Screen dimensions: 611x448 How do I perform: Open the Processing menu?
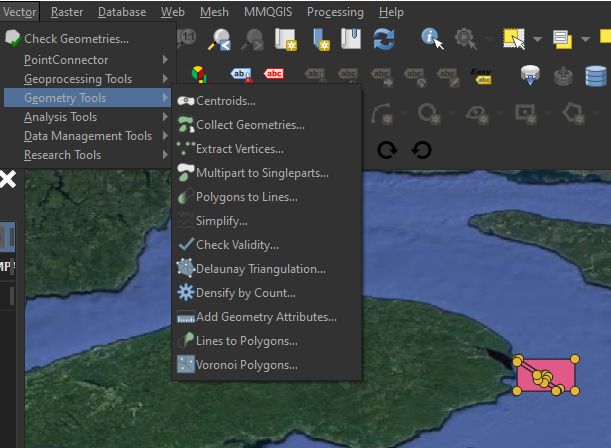coord(335,12)
